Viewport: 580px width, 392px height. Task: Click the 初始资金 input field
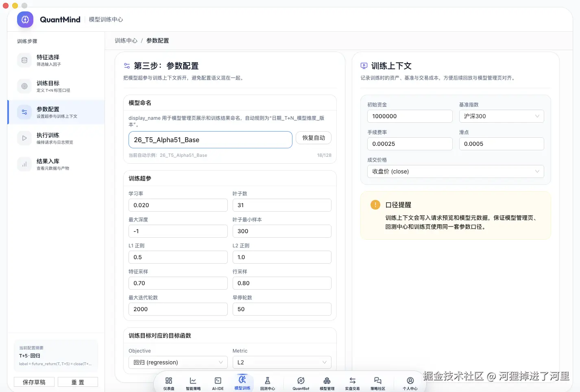tap(410, 116)
